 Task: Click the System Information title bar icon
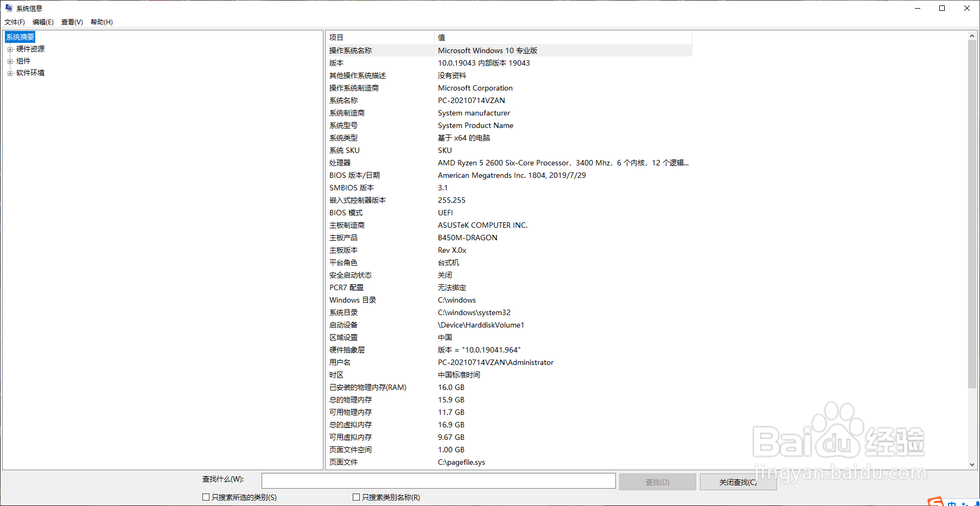(9, 8)
